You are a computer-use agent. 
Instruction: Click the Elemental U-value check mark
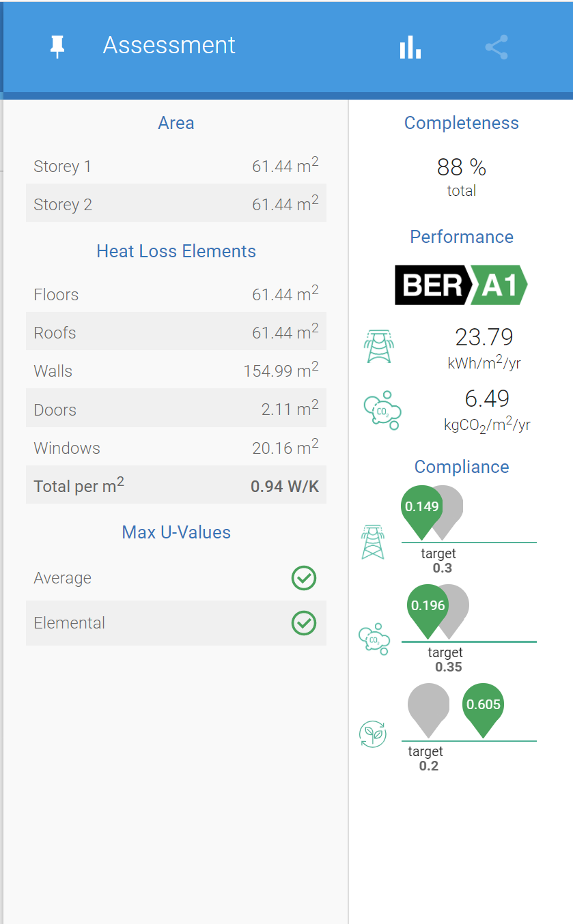click(304, 623)
